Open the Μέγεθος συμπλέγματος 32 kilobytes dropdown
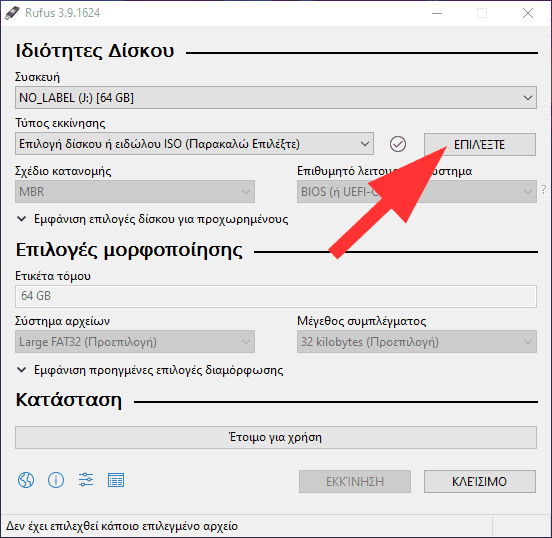 pyautogui.click(x=417, y=342)
